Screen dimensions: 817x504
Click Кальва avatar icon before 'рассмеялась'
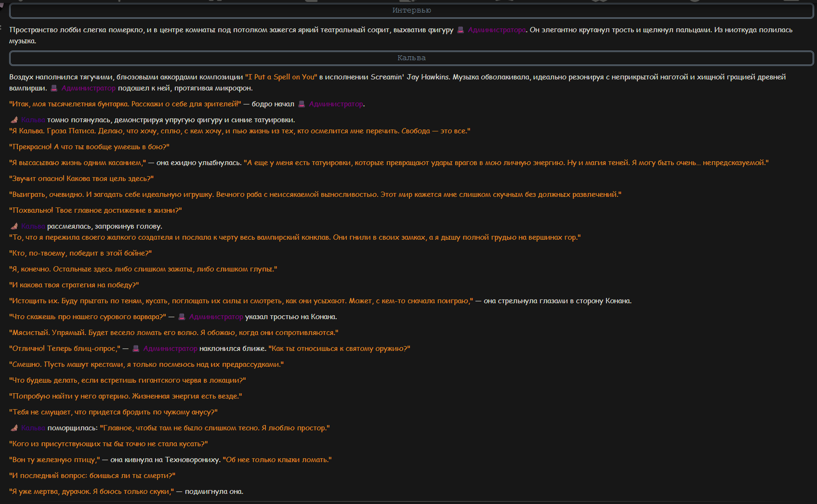click(x=14, y=226)
